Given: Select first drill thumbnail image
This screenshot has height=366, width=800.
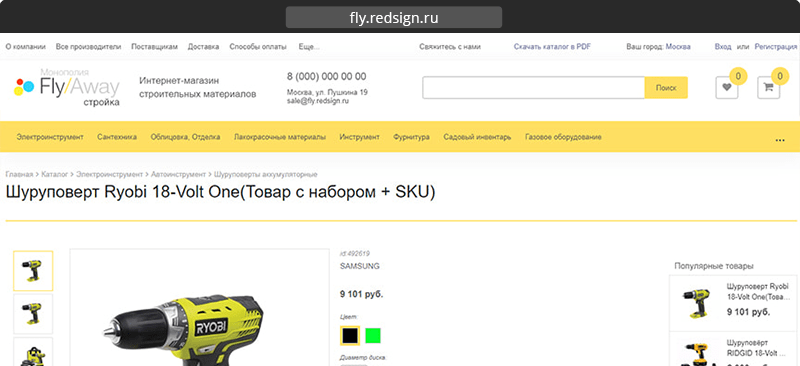Looking at the screenshot, I should [33, 271].
